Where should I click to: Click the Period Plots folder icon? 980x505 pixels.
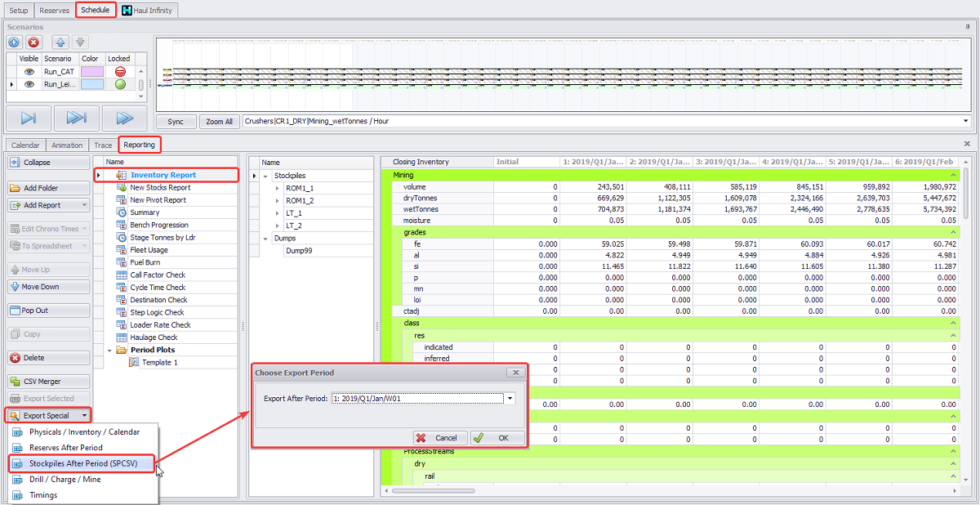click(x=121, y=350)
